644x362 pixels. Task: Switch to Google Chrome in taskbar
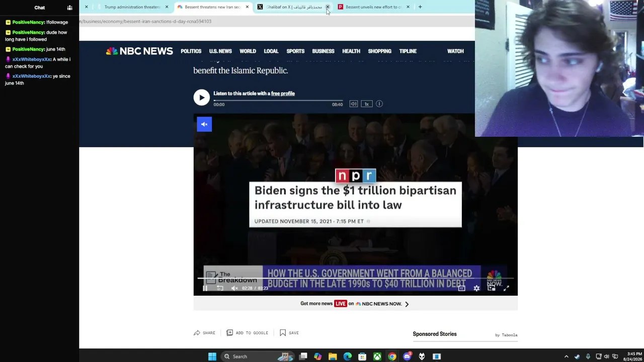point(392,356)
